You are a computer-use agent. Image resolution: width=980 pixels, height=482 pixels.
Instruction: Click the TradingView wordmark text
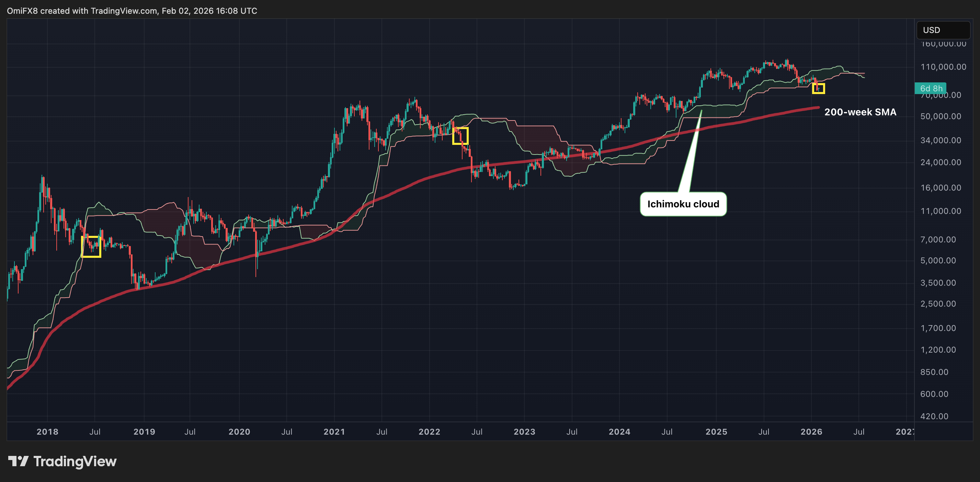coord(75,461)
